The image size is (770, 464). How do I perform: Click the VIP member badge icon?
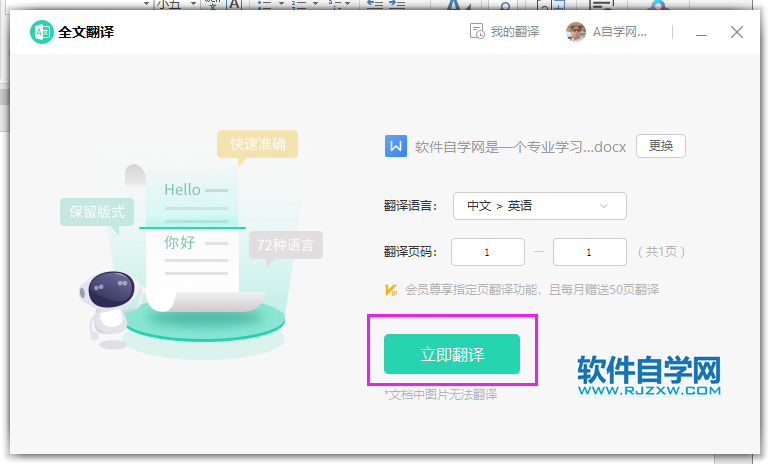pyautogui.click(x=391, y=290)
